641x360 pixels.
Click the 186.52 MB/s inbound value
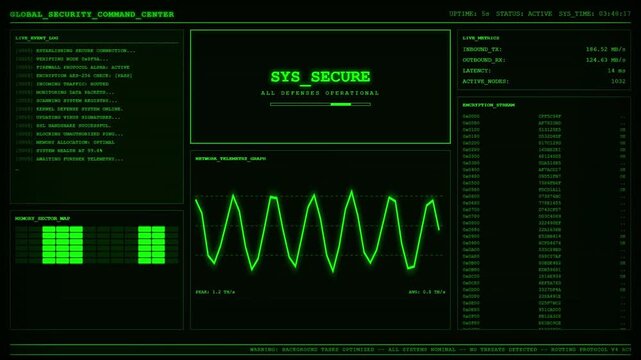pos(605,49)
